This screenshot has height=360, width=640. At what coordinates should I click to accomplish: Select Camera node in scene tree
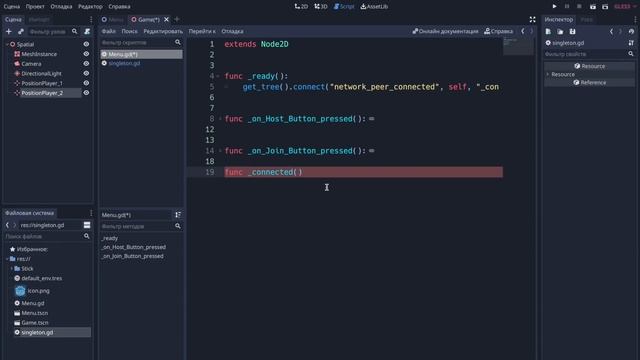[x=31, y=64]
